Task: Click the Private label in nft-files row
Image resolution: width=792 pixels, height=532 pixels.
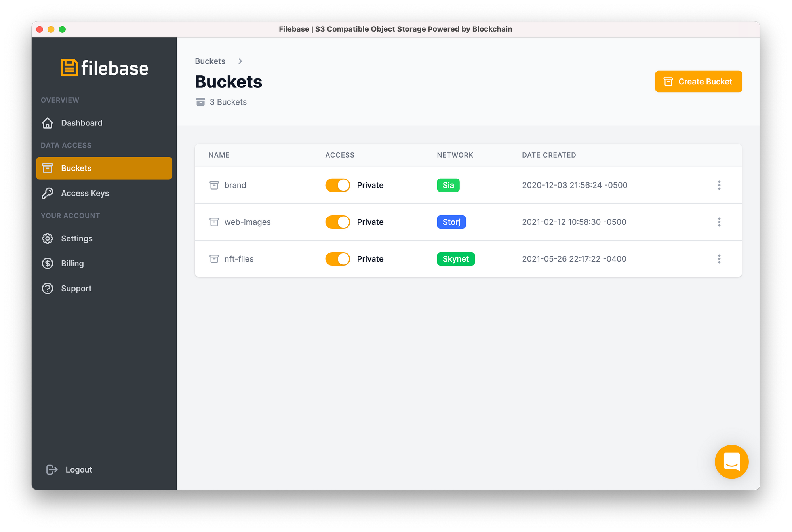Action: (x=370, y=259)
